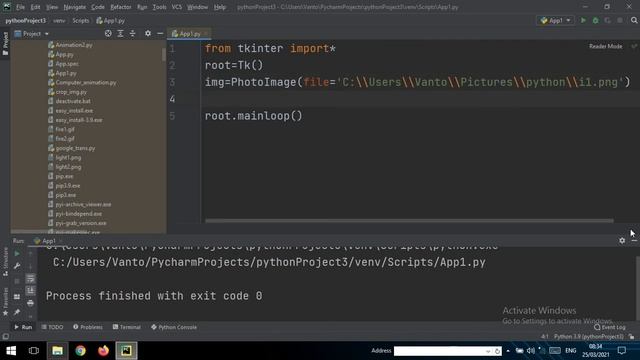Click the venv breadcrumb

(x=59, y=20)
